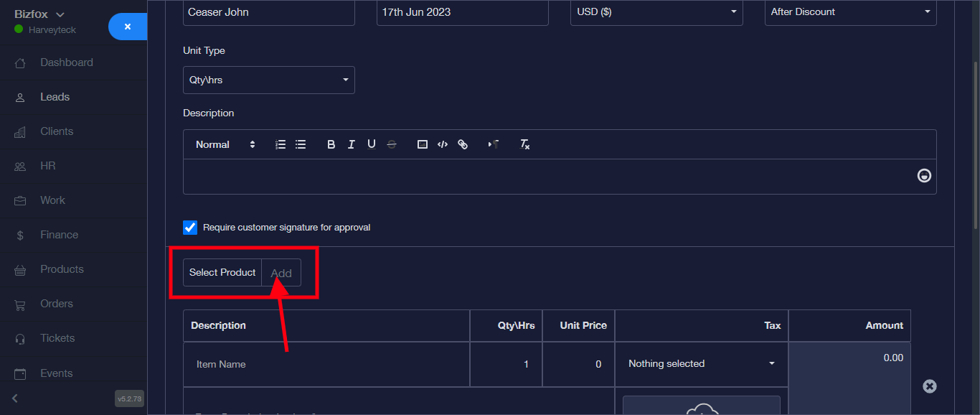The width and height of the screenshot is (980, 415).
Task: Open the After Discount dropdown
Action: (x=850, y=12)
